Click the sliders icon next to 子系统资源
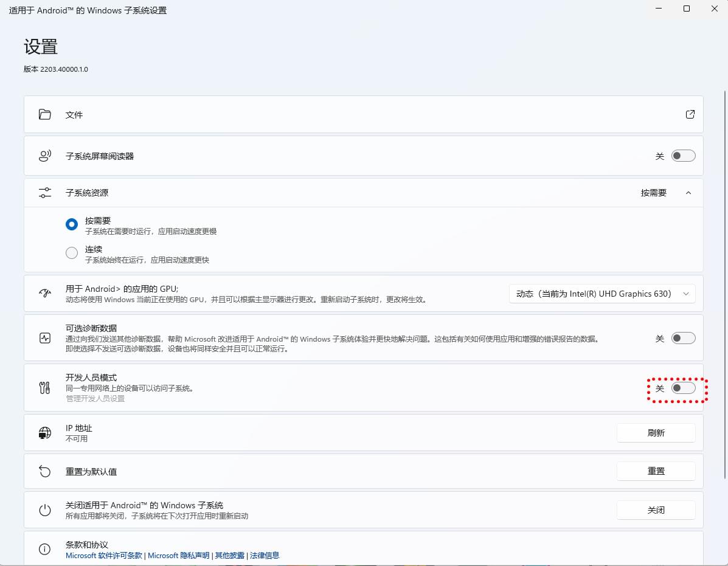 point(44,193)
